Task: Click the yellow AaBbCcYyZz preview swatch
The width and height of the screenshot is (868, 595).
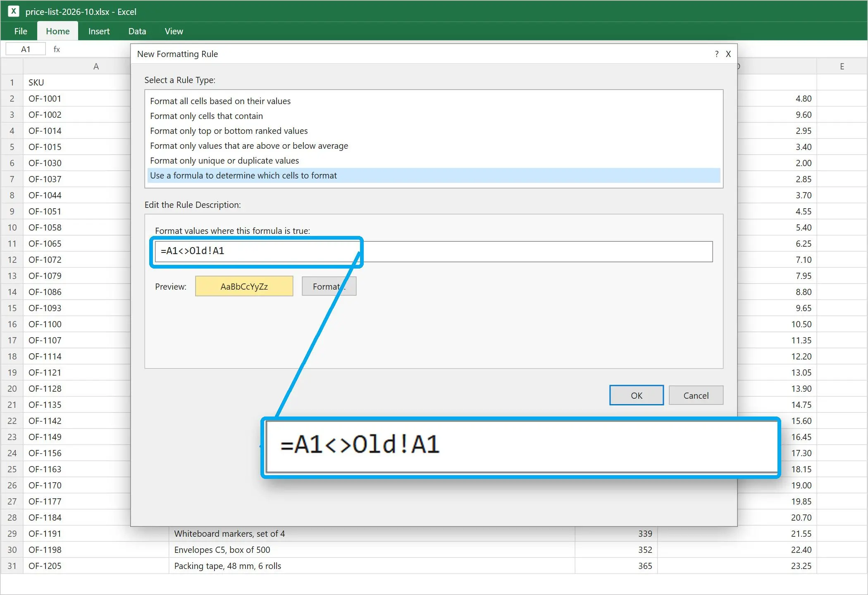Action: point(244,286)
